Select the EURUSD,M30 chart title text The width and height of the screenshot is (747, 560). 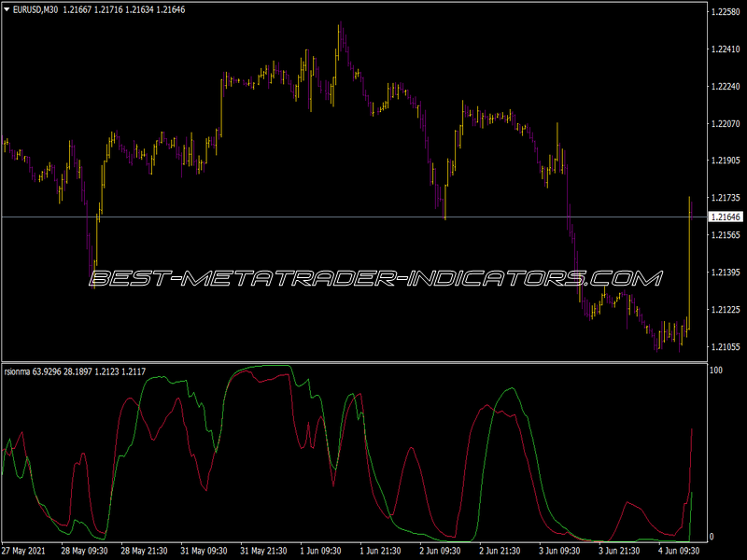pos(35,10)
